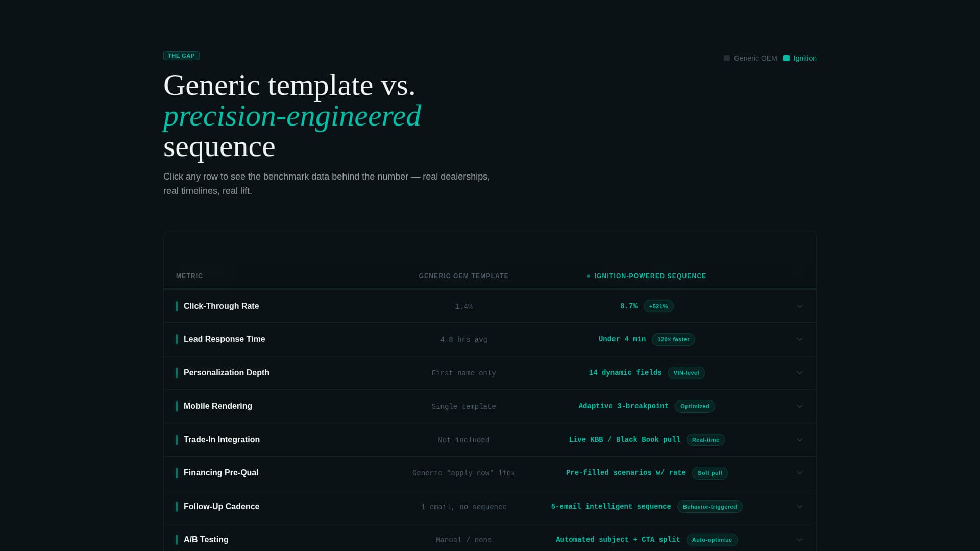Toggle the Generic OEM legend swatch
Screen dimensions: 980x551
coord(727,58)
